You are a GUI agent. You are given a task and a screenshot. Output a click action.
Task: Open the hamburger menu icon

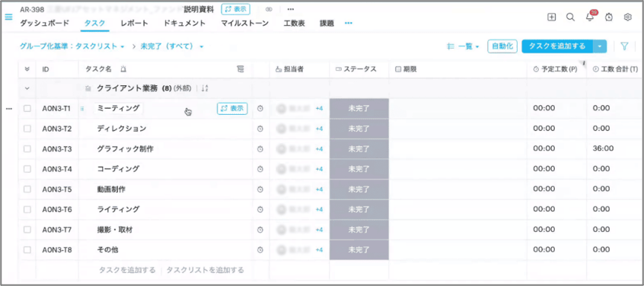point(8,17)
